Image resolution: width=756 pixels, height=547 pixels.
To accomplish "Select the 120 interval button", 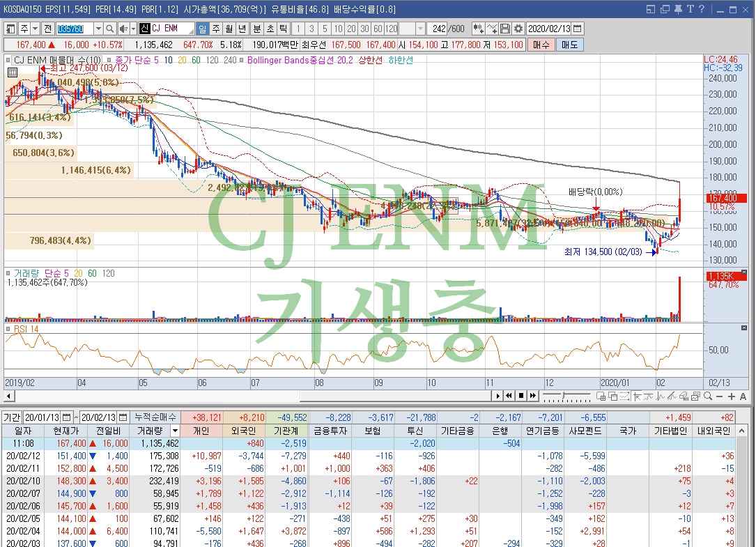I will coord(392,29).
